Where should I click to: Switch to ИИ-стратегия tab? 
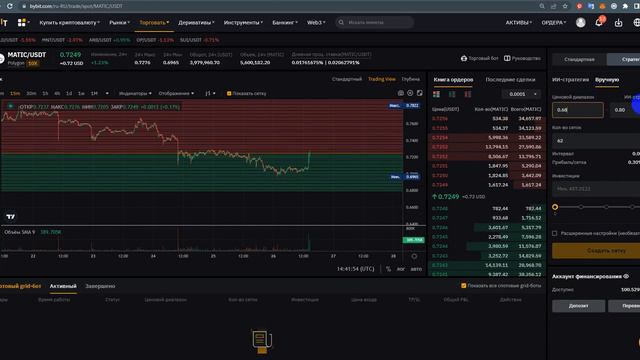coord(570,80)
